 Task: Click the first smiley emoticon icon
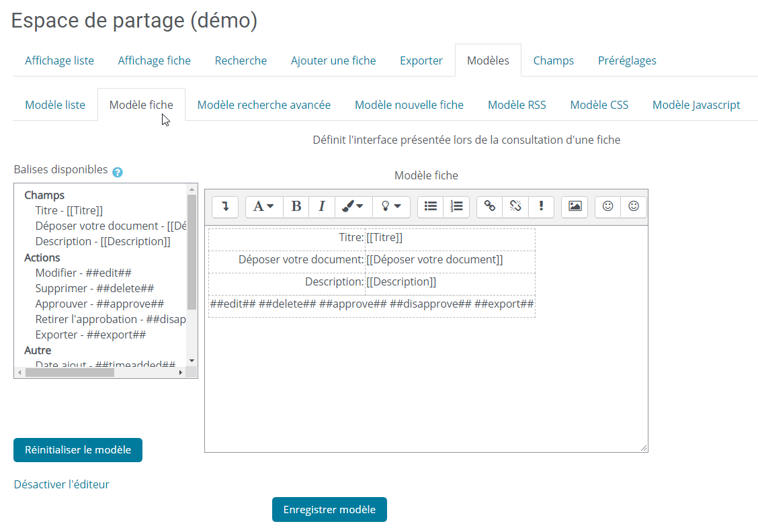[607, 207]
